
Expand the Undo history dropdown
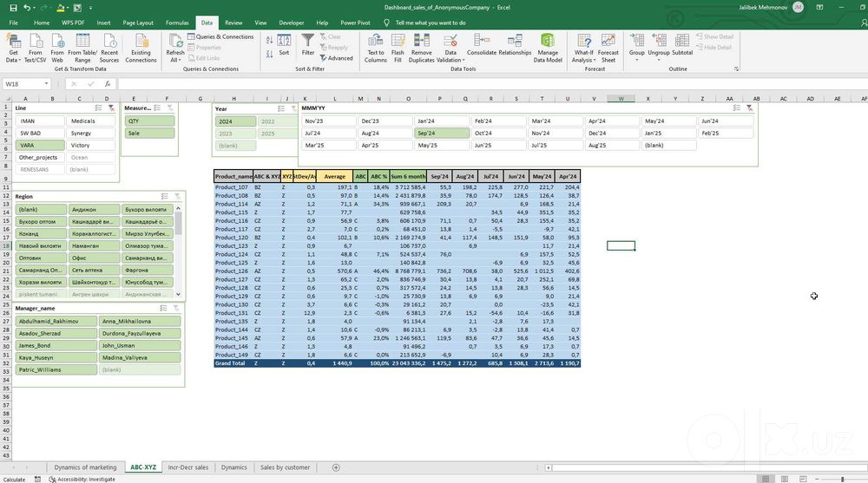[x=35, y=8]
